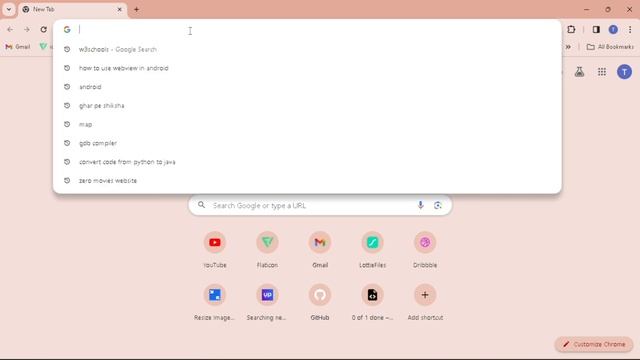
Task: Select suggestion ghar pe shiksha
Action: pyautogui.click(x=307, y=106)
